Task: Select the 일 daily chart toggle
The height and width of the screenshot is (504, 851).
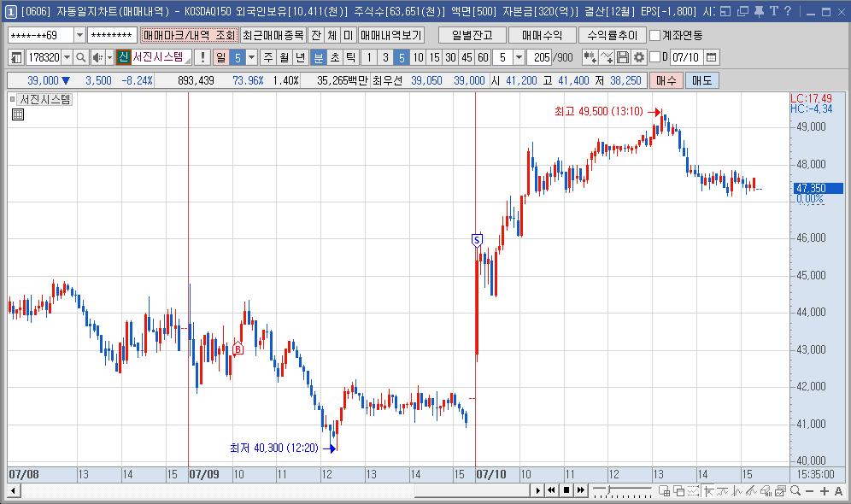Action: pos(221,57)
